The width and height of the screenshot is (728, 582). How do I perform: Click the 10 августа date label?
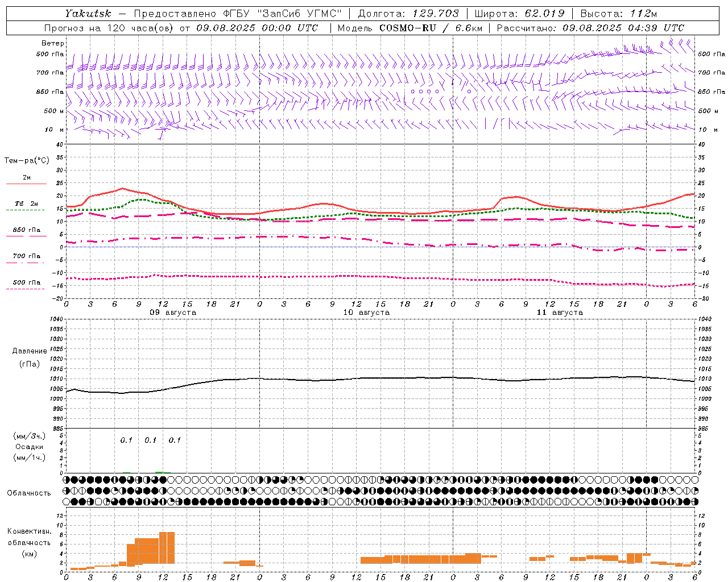[x=366, y=313]
